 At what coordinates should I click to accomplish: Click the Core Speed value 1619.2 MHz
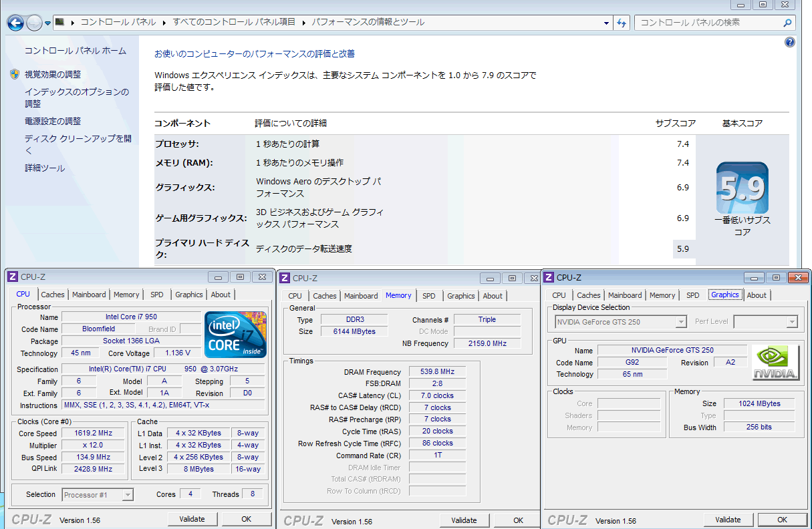(93, 433)
